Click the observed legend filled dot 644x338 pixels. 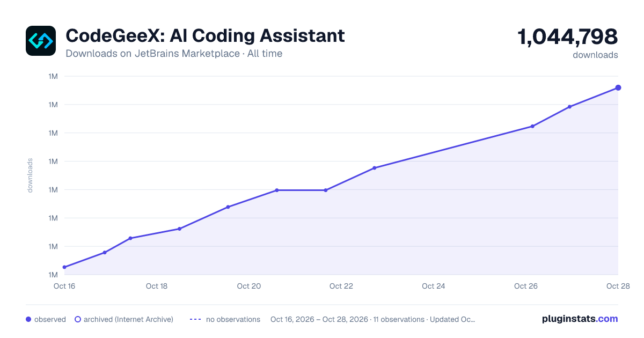tap(28, 319)
